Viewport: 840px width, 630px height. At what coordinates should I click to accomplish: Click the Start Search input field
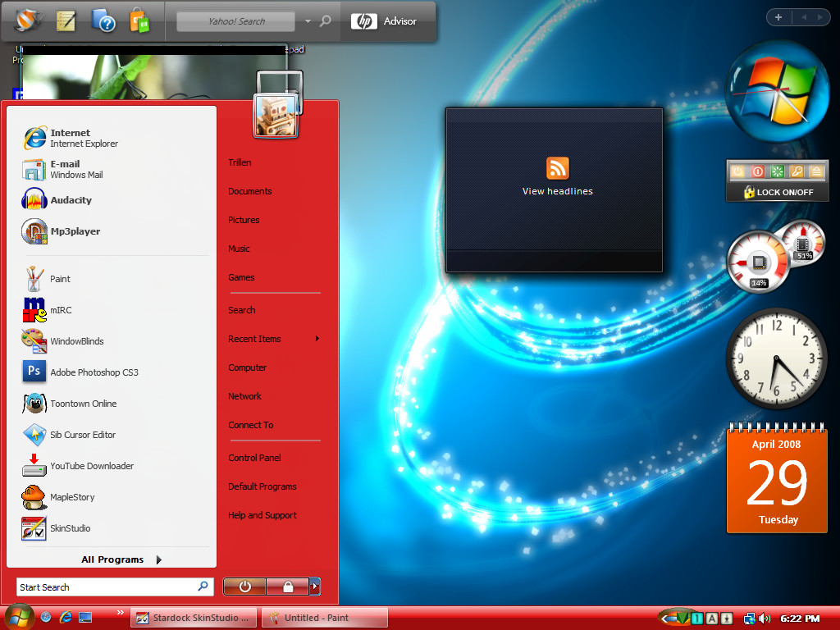tap(115, 587)
